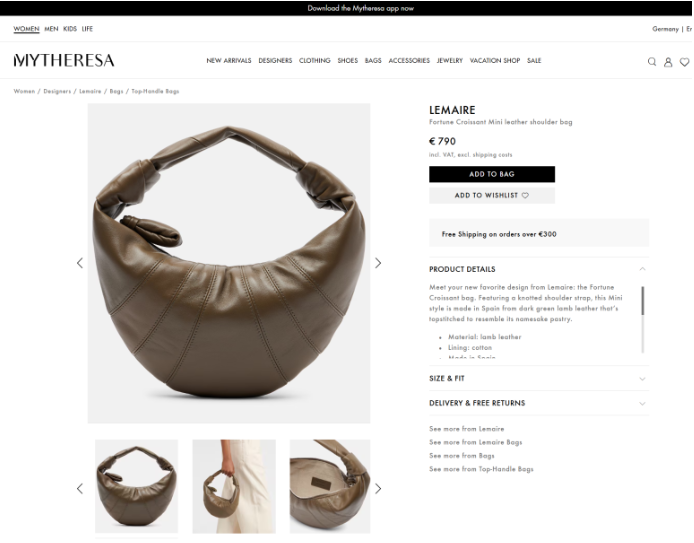Open Lemaire breadcrumb link
The height and width of the screenshot is (543, 694).
pos(90,91)
